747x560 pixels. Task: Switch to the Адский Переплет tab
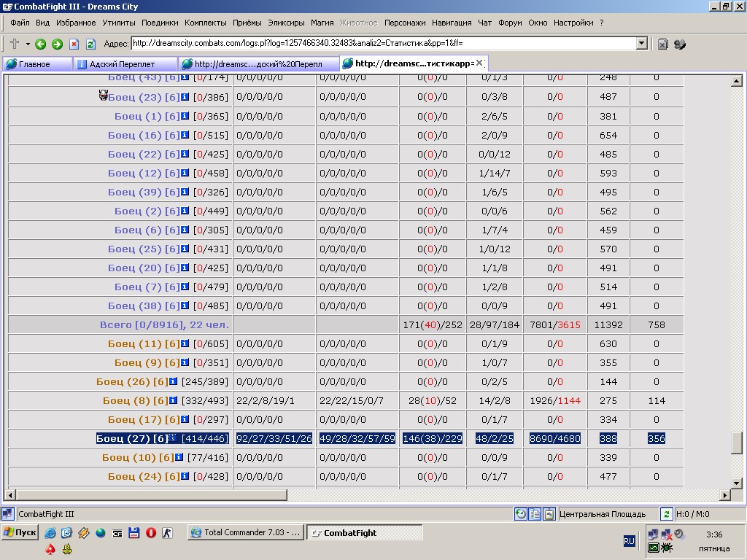[x=125, y=64]
